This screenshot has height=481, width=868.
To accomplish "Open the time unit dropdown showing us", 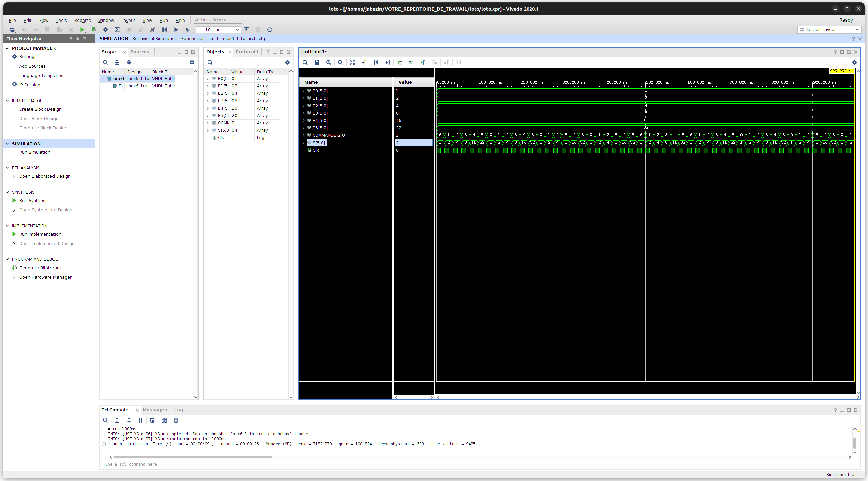I will pos(227,30).
